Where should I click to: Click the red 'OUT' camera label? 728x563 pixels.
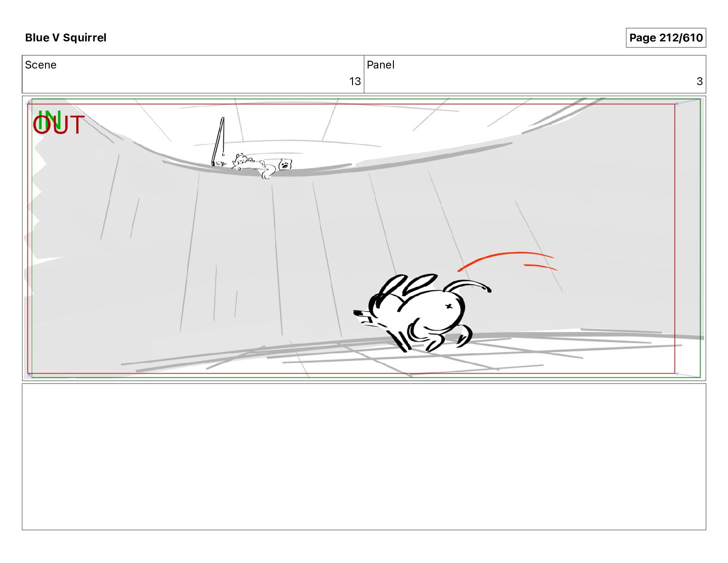(58, 125)
